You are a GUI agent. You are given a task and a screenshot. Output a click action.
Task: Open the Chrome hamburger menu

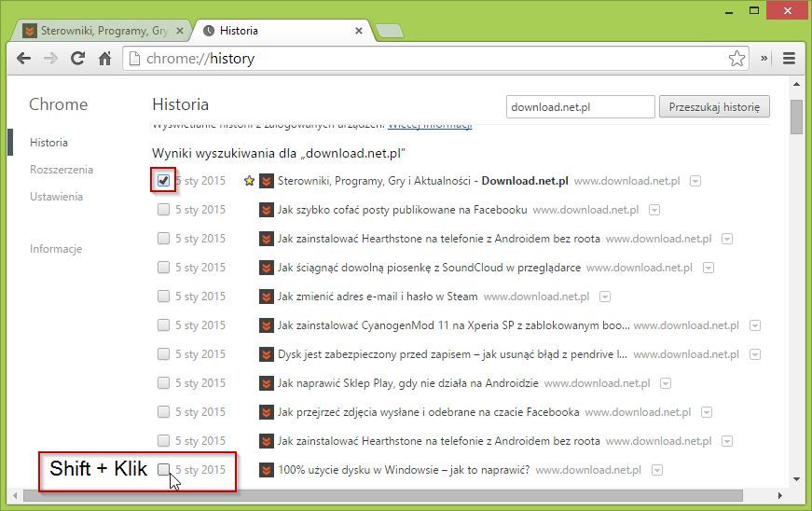click(789, 59)
